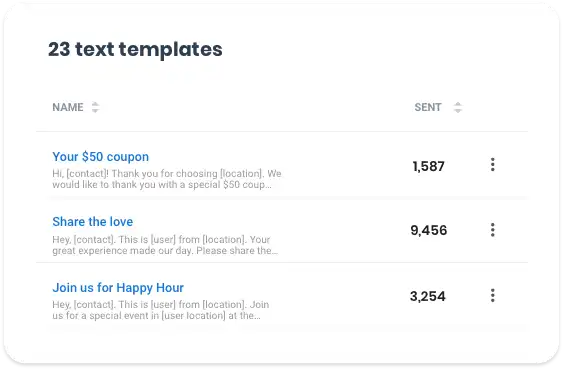563x370 pixels.
Task: Open the Your $50 coupon template
Action: tap(101, 157)
